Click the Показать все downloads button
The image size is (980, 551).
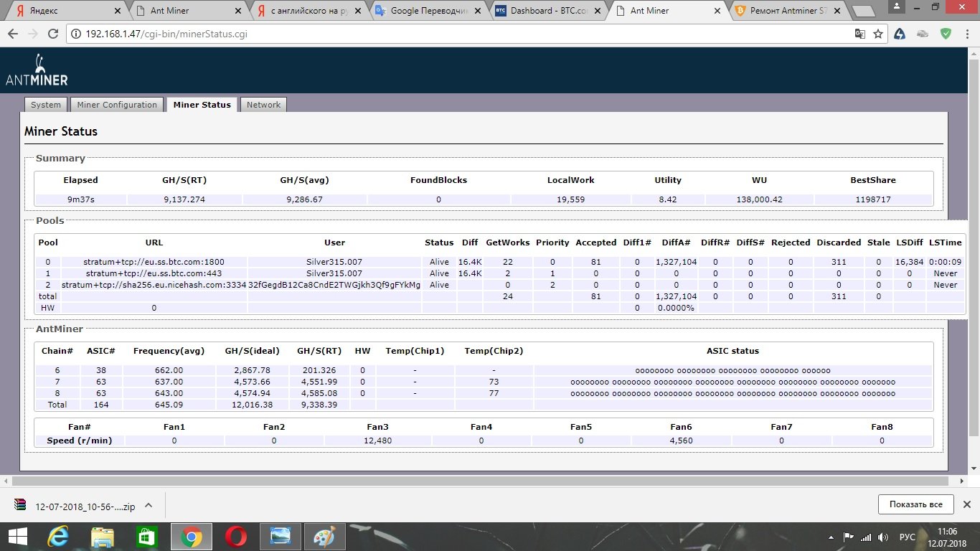(915, 504)
